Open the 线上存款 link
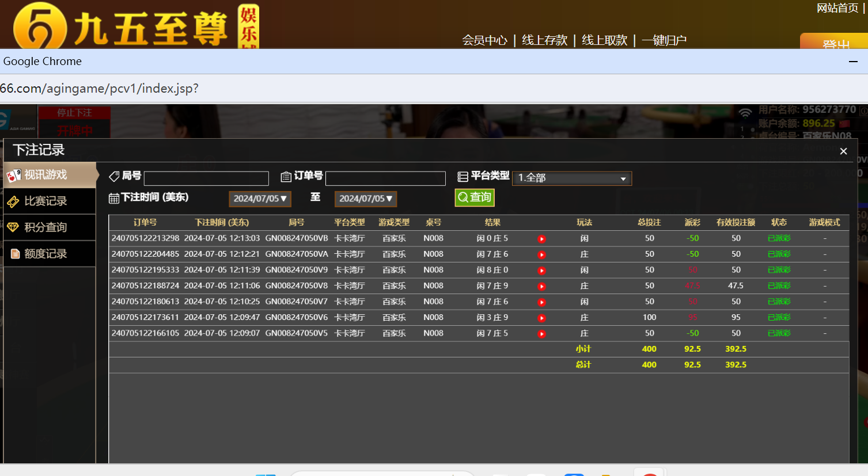This screenshot has height=476, width=868. tap(544, 40)
